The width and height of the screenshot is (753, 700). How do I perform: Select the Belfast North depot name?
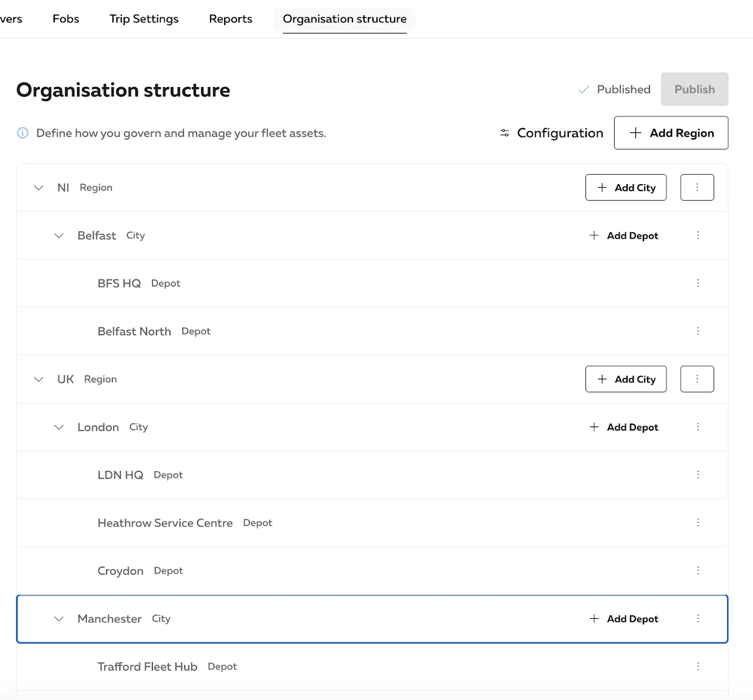tap(134, 331)
